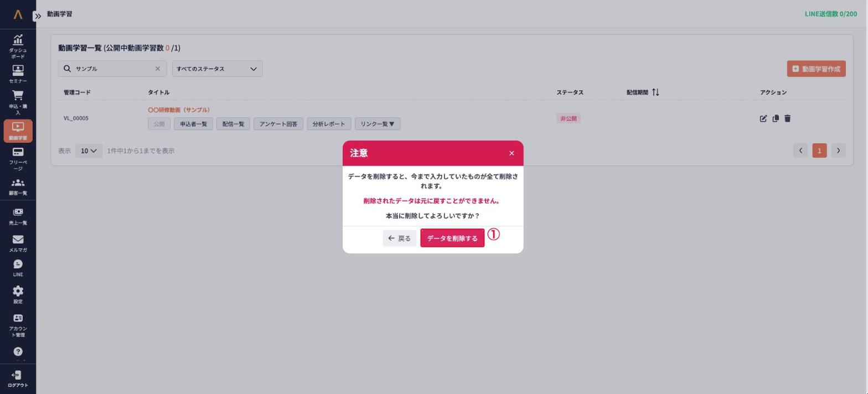Image resolution: width=868 pixels, height=394 pixels.
Task: Click 1件中1から1までを表示 text
Action: (141, 151)
